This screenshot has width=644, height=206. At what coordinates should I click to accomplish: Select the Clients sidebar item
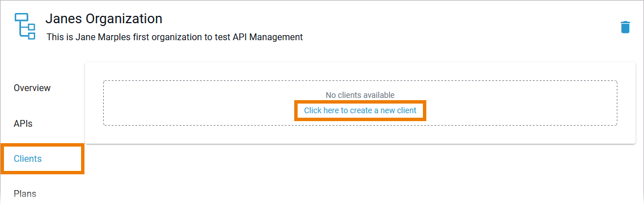[x=28, y=159]
